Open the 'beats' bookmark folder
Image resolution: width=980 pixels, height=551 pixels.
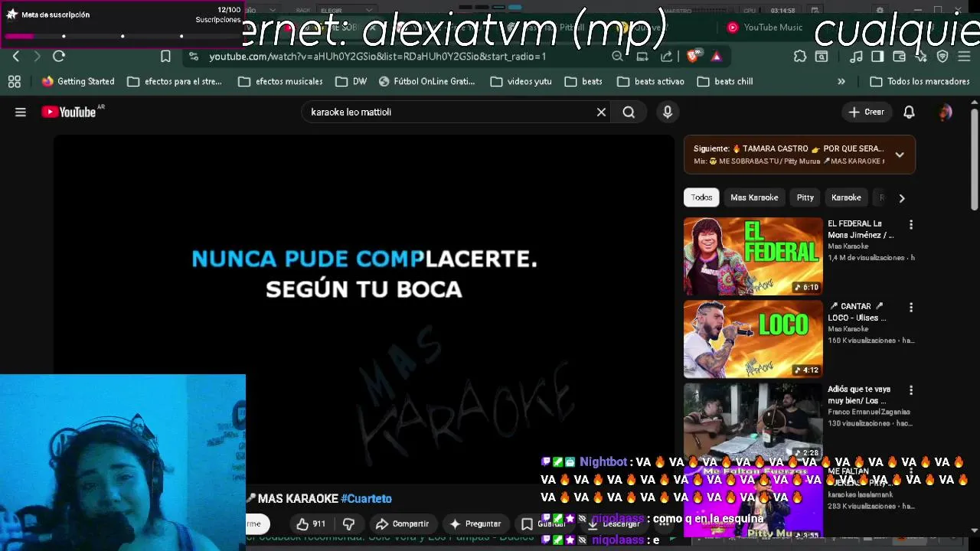pos(583,82)
